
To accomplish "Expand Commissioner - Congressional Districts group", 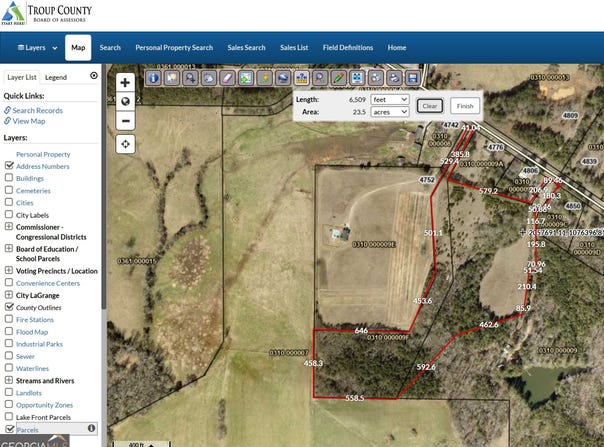I will pos(9,226).
